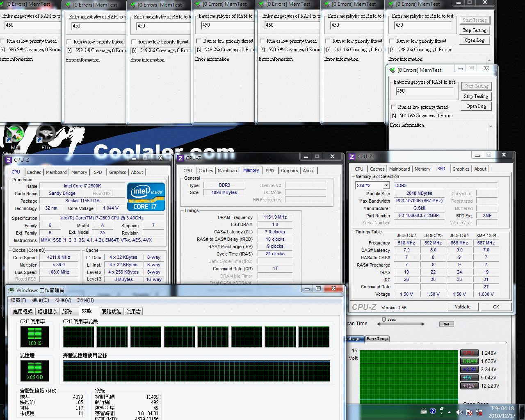Toggle the DRAM voltage graph button

(x=470, y=361)
